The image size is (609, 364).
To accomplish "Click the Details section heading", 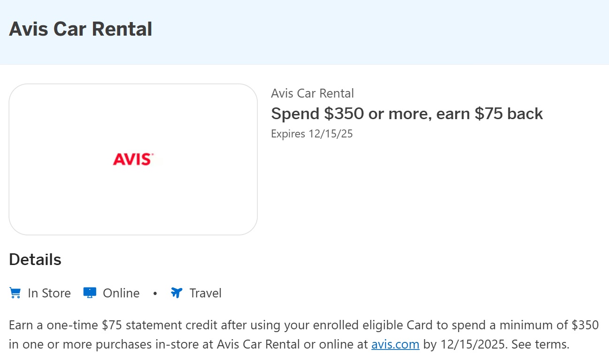I will [35, 259].
